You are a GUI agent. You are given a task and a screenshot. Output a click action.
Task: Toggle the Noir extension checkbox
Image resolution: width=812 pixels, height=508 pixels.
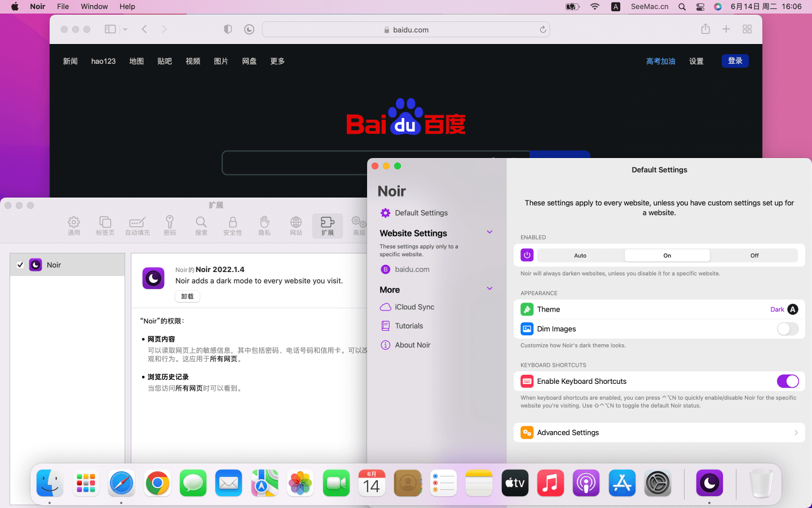(x=20, y=265)
